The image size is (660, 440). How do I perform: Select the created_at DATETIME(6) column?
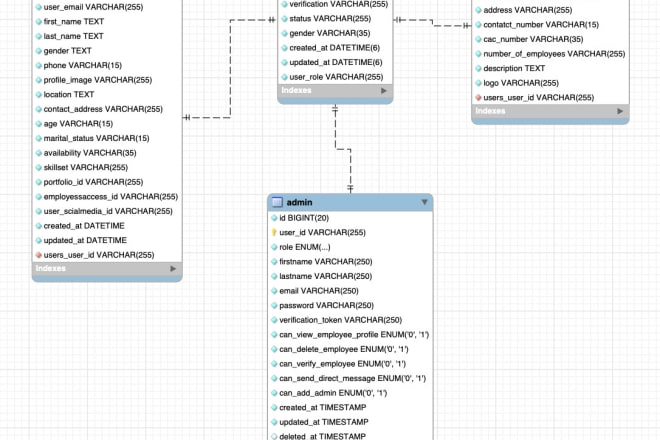pyautogui.click(x=335, y=48)
